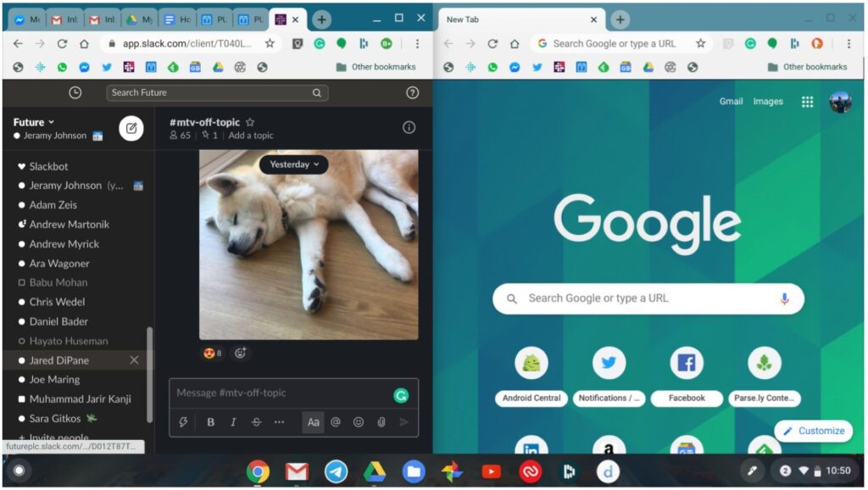Open the Google account avatar
This screenshot has width=868, height=490.
pyautogui.click(x=840, y=102)
